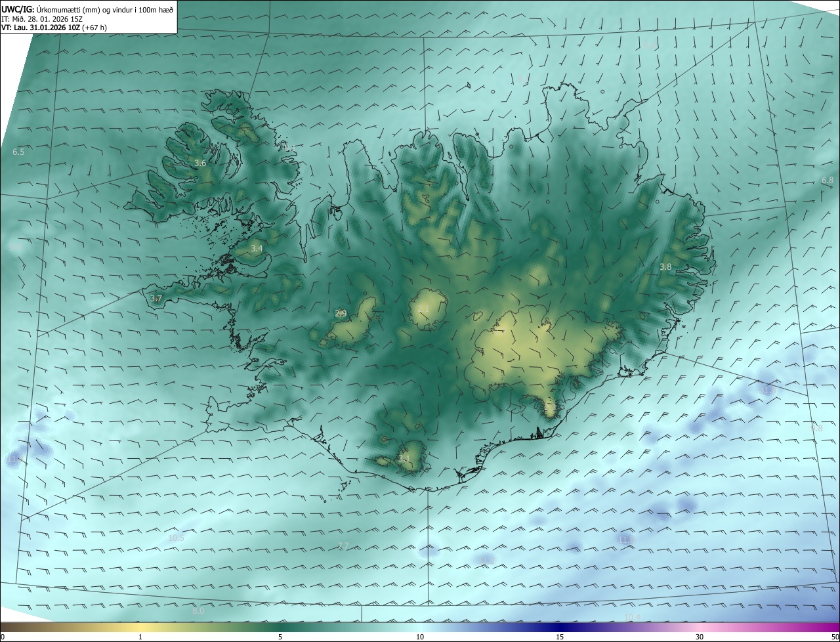Click the 8.0 value label over the sea

coord(198,610)
